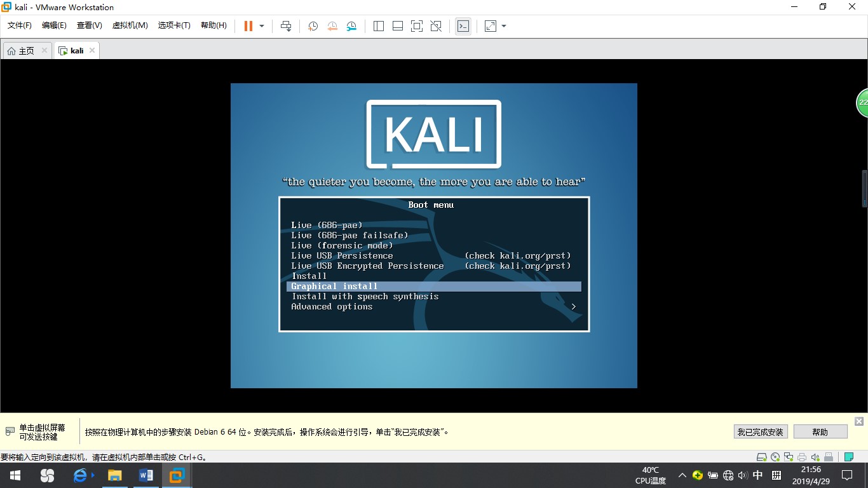Image resolution: width=868 pixels, height=488 pixels.
Task: Expand the power options arrow next to pause
Action: 262,26
